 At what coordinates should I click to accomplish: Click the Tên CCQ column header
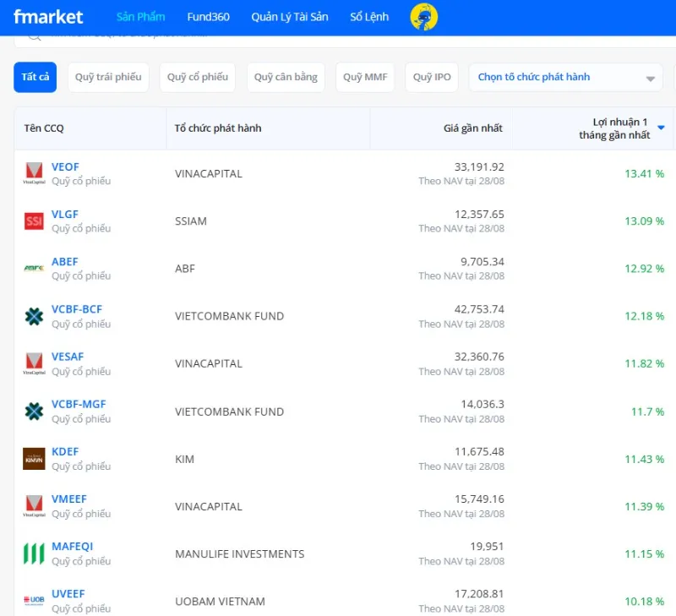(x=44, y=128)
